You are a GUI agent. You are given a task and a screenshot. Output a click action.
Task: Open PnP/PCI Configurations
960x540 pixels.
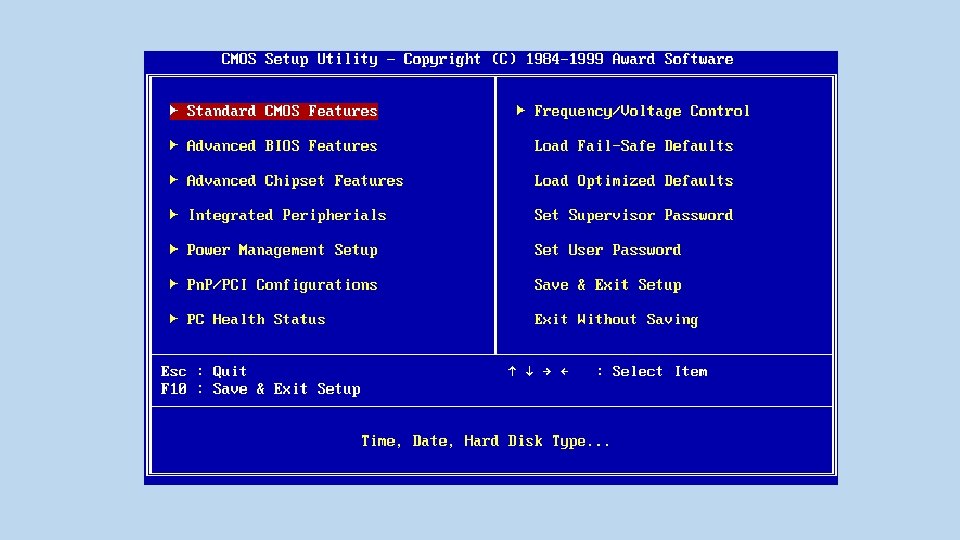pyautogui.click(x=282, y=285)
